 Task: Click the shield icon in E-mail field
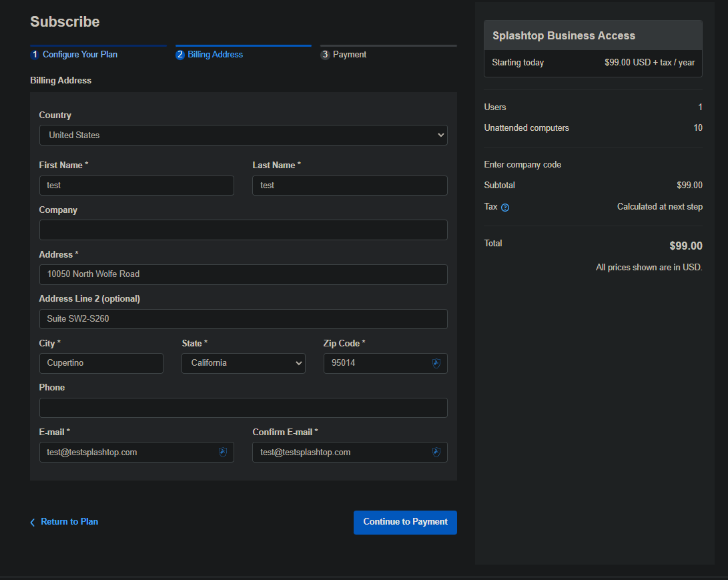coord(223,453)
